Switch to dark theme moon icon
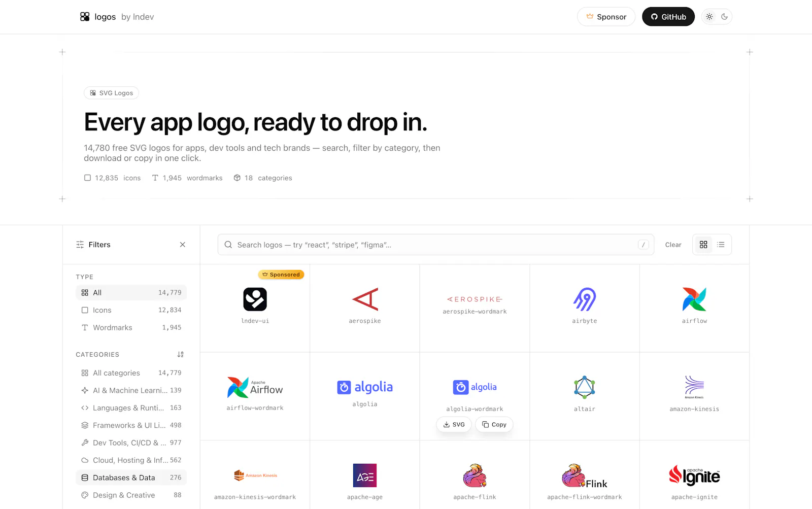812x509 pixels. [x=725, y=17]
